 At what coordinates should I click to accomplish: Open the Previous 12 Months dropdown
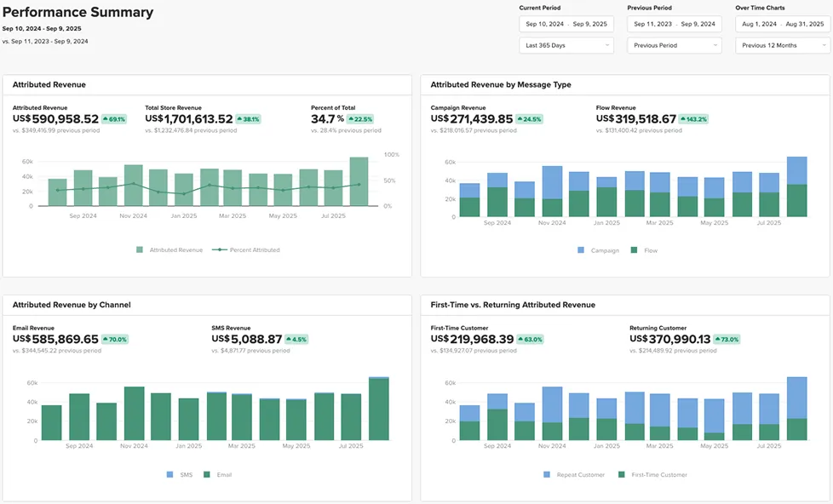(782, 45)
